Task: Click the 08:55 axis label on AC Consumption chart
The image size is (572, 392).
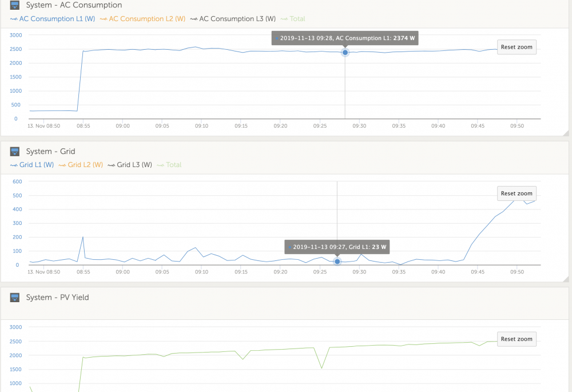Action: coord(83,126)
